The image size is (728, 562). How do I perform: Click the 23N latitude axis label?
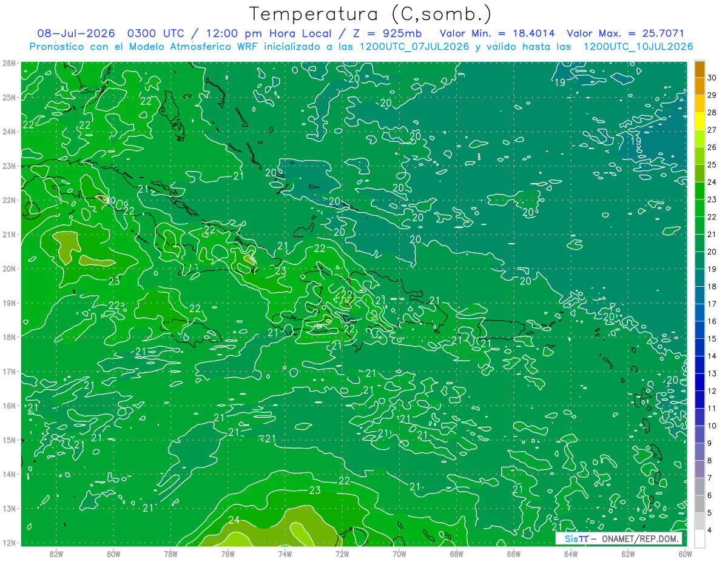[x=8, y=166]
